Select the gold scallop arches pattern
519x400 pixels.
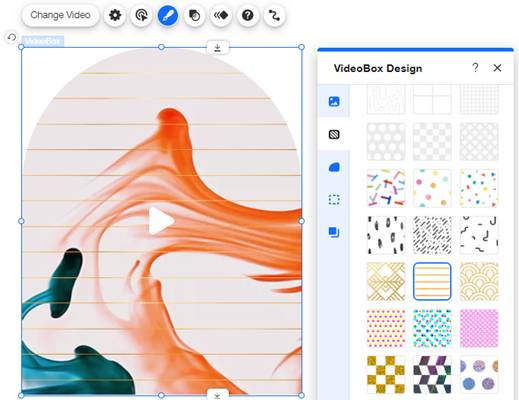[479, 281]
